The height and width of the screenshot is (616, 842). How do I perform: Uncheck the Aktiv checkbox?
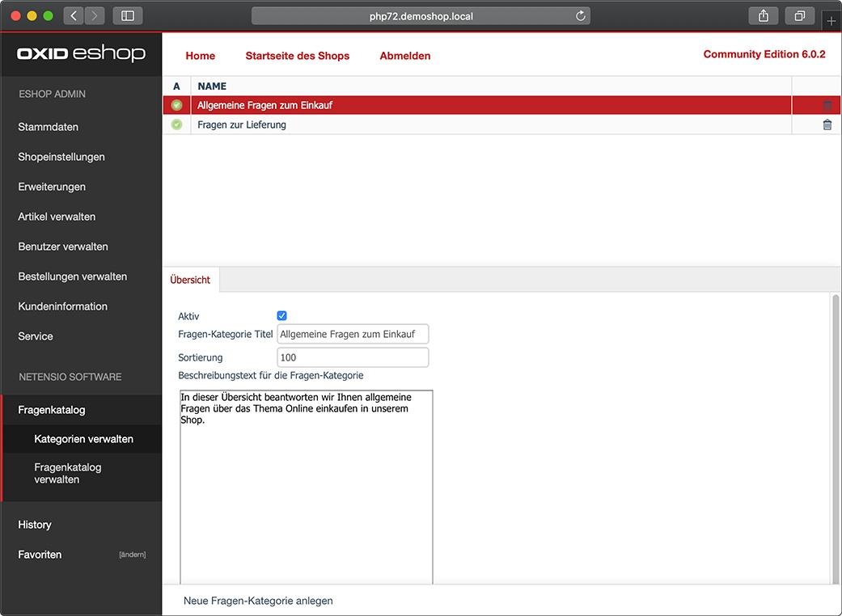point(282,315)
